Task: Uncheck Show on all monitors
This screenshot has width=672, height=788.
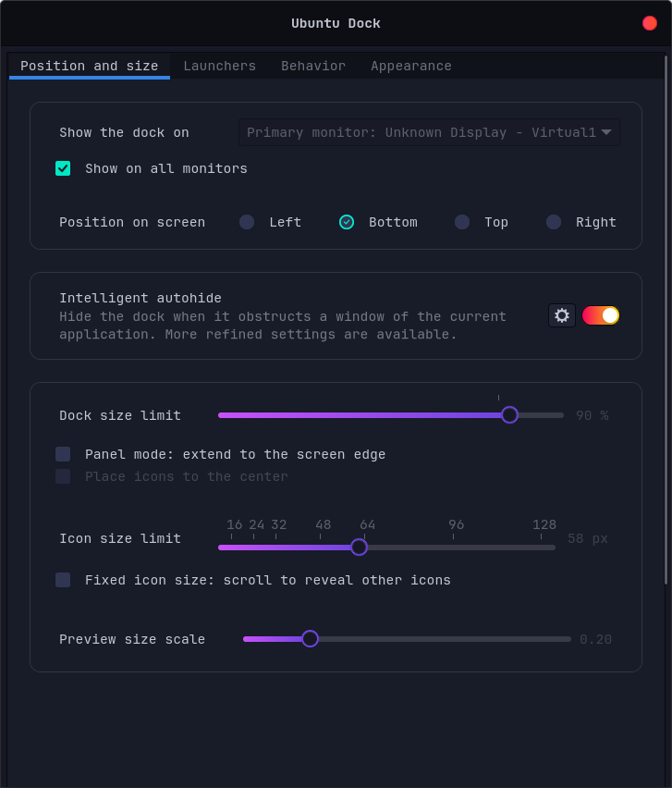Action: point(63,168)
